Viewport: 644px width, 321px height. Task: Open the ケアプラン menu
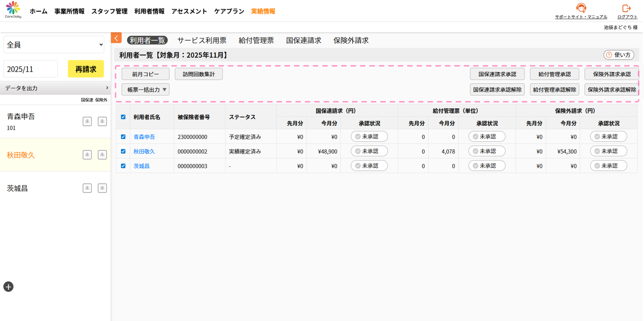229,11
